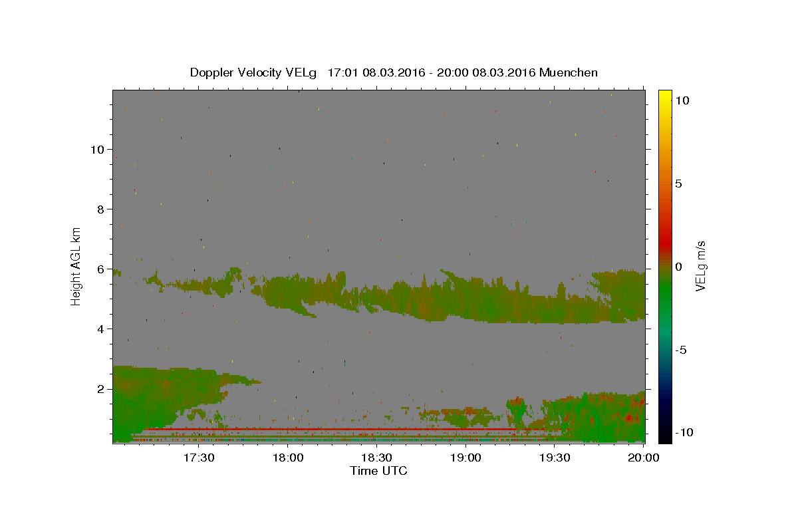Click the 19:00 time axis label
Image resolution: width=798 pixels, height=532 pixels.
pyautogui.click(x=465, y=458)
